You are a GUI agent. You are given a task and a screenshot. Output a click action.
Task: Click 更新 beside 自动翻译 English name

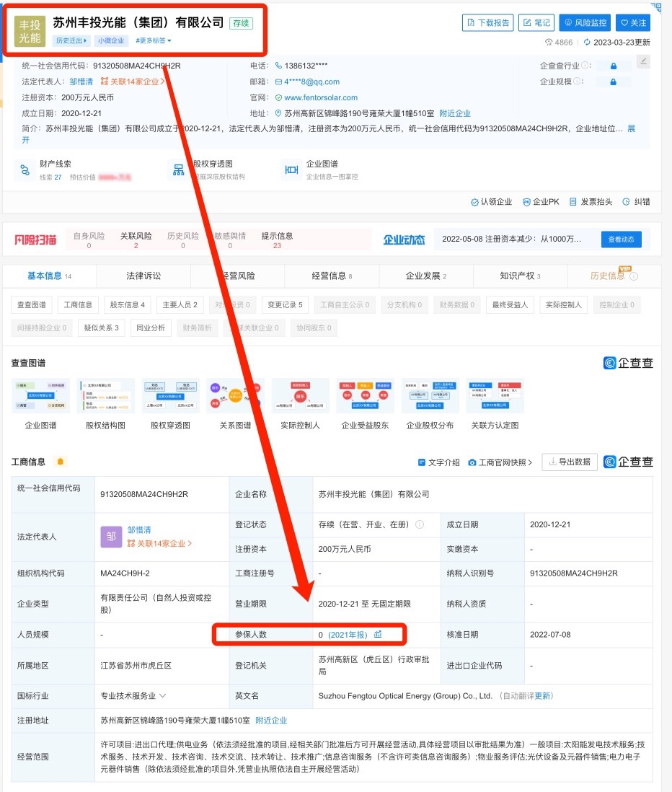point(541,695)
